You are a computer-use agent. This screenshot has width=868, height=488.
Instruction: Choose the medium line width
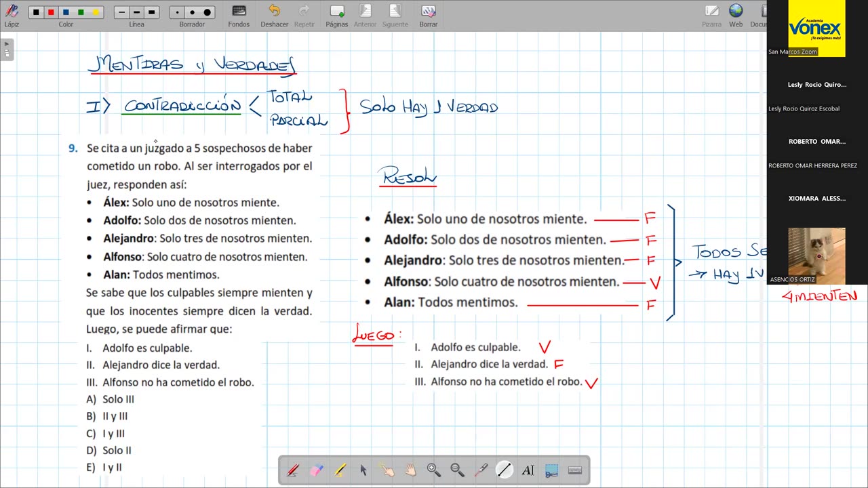(x=136, y=12)
